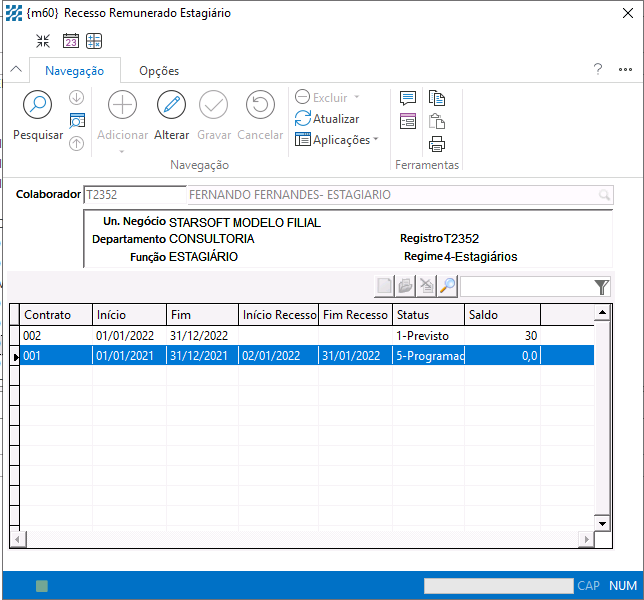Image resolution: width=644 pixels, height=600 pixels.
Task: Switch to the Opções tab
Action: [159, 71]
